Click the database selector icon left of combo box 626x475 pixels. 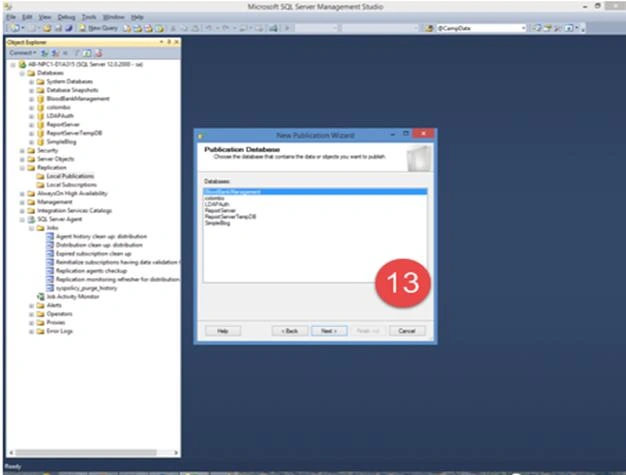coord(429,28)
